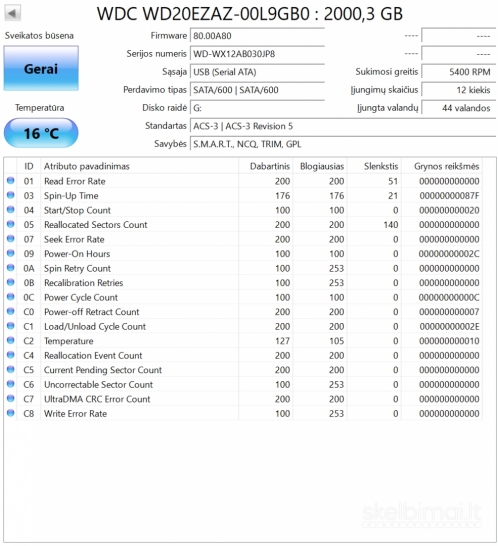This screenshot has height=546, width=498.
Task: Select the Reallocated Sectors Count attribute name
Action: click(96, 225)
